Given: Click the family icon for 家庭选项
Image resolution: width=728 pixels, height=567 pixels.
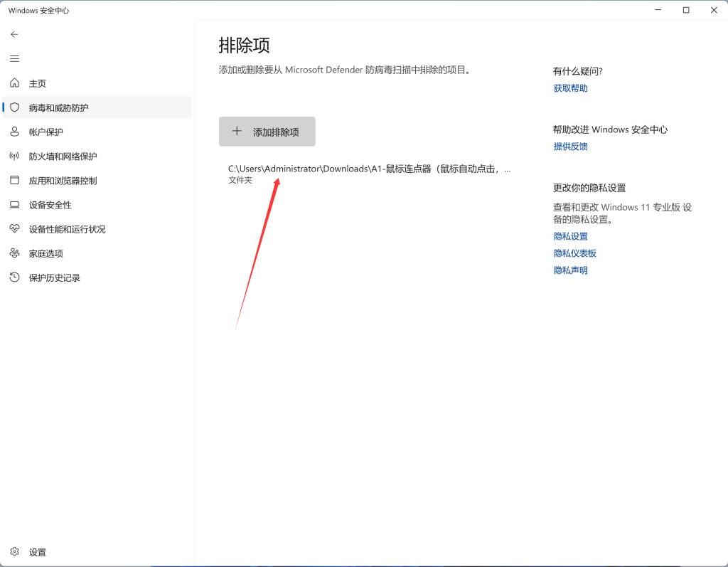Looking at the screenshot, I should (x=14, y=253).
